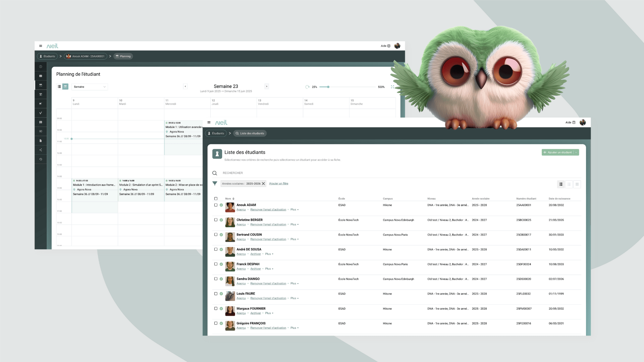Open the envelope messages sidebar icon
This screenshot has width=644, height=362.
click(41, 76)
